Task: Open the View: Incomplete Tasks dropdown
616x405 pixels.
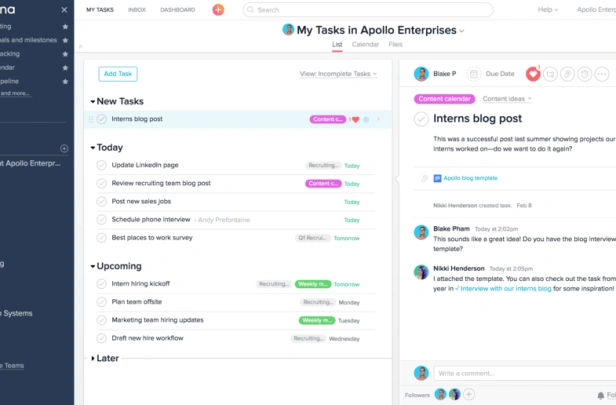Action: tap(339, 74)
